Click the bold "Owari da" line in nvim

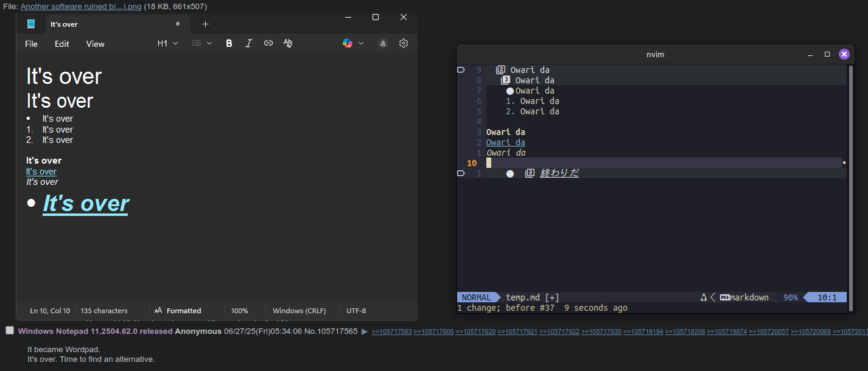(x=505, y=132)
